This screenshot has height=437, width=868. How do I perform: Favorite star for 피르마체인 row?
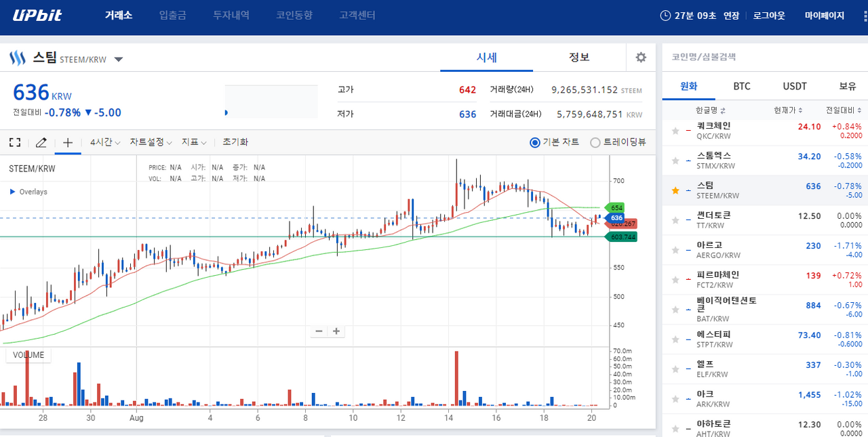point(675,280)
